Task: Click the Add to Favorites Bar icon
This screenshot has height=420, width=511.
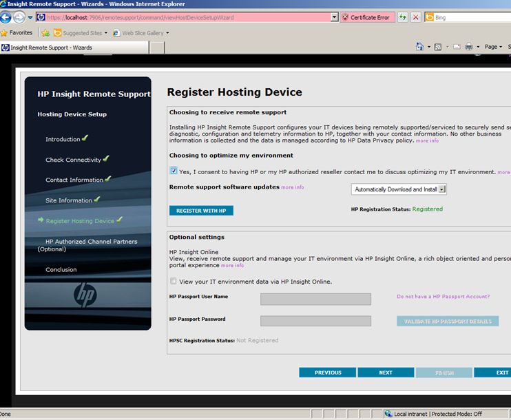Action: point(45,33)
